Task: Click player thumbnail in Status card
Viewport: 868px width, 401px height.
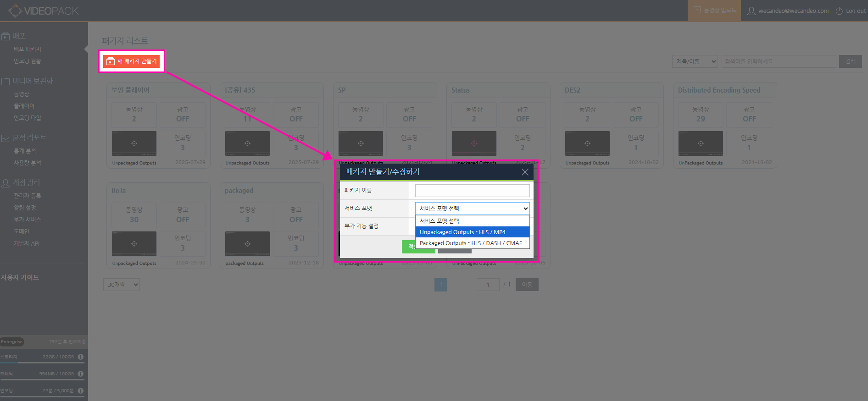Action: [474, 143]
